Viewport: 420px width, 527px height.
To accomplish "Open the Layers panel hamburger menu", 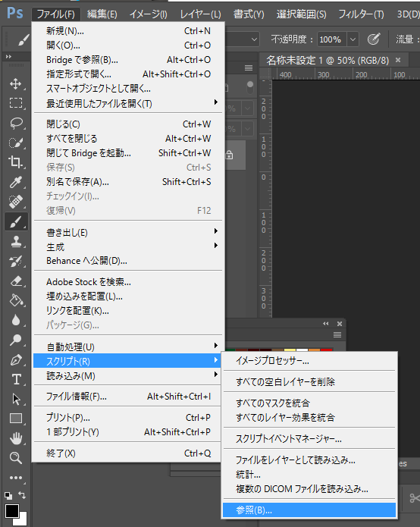I will coord(249,68).
